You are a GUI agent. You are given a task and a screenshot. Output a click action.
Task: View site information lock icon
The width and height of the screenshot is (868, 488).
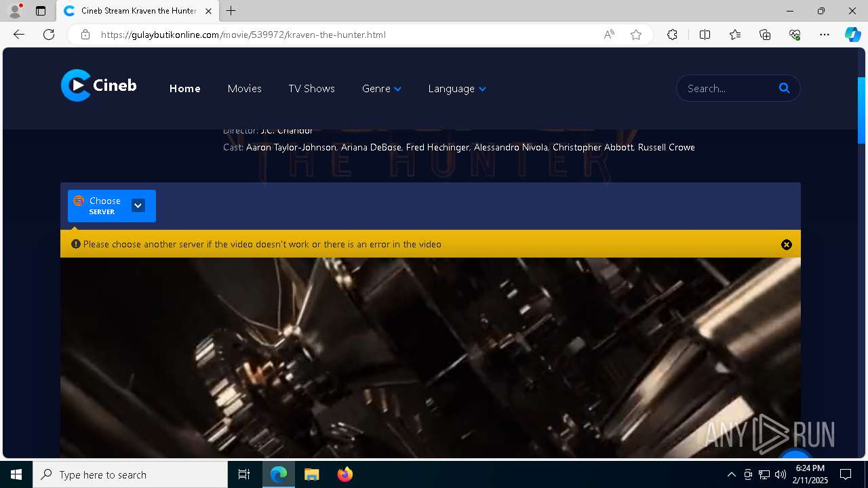(x=85, y=35)
